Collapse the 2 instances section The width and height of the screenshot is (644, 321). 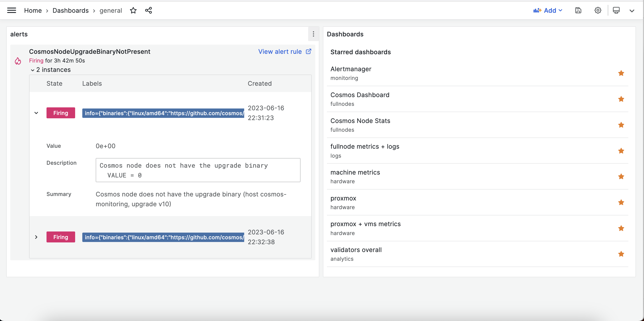(x=32, y=70)
